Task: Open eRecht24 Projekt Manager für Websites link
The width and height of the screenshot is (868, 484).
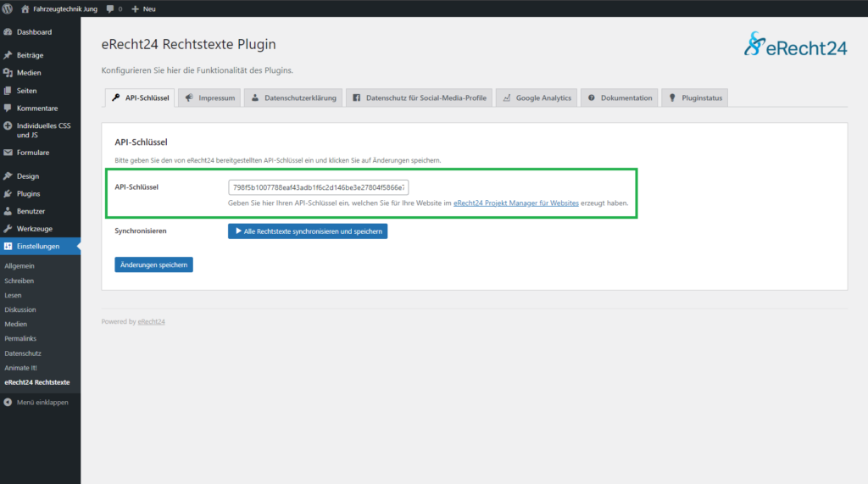Action: (516, 203)
